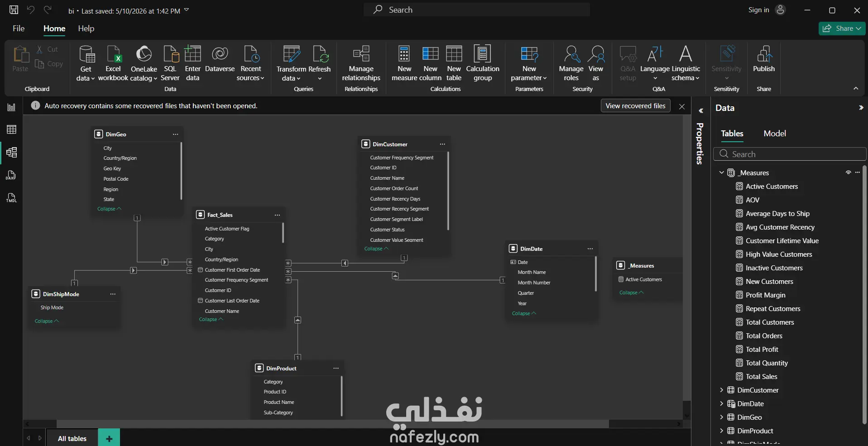Create a New table
The height and width of the screenshot is (446, 868).
(x=454, y=63)
